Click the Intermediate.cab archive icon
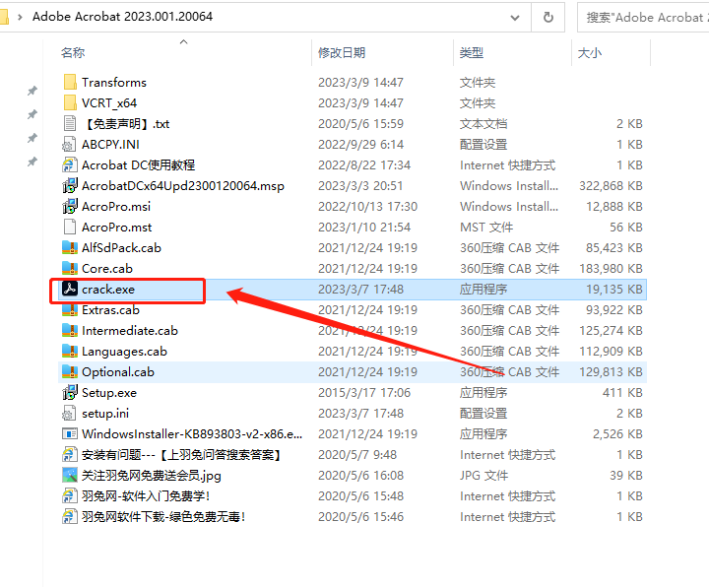 [70, 331]
